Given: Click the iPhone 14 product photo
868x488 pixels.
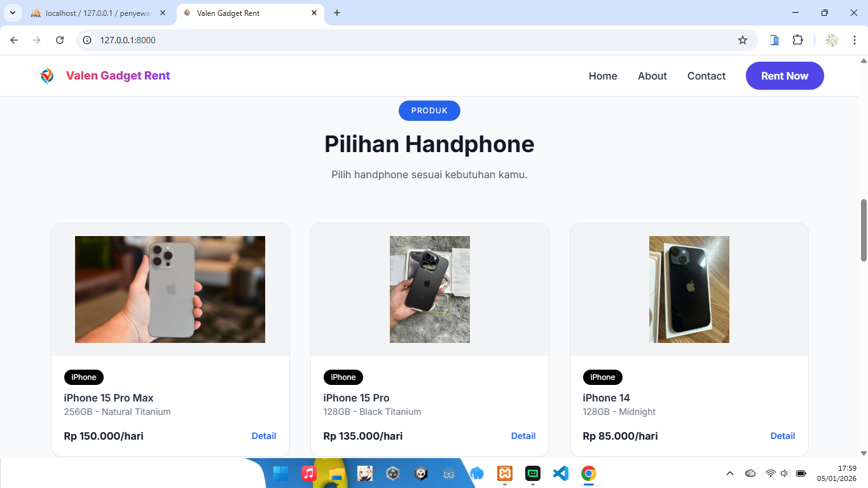Looking at the screenshot, I should click(689, 289).
